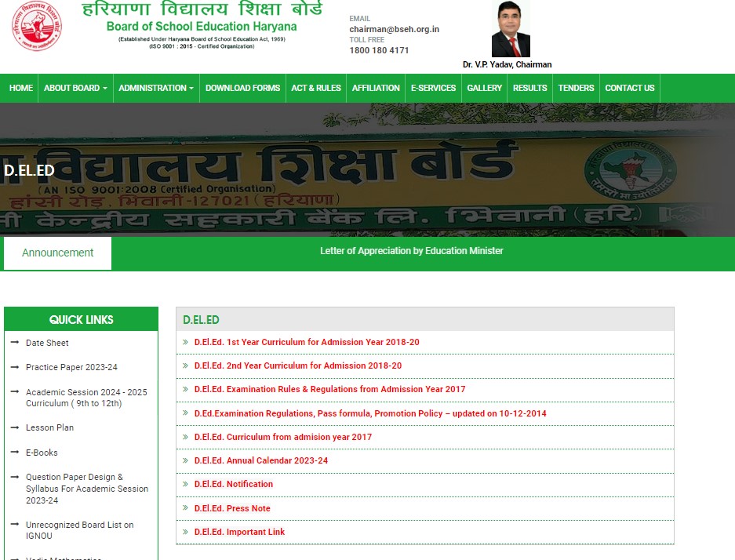Image resolution: width=735 pixels, height=560 pixels.
Task: Click the arrow icon beside E-Books
Action: [15, 453]
